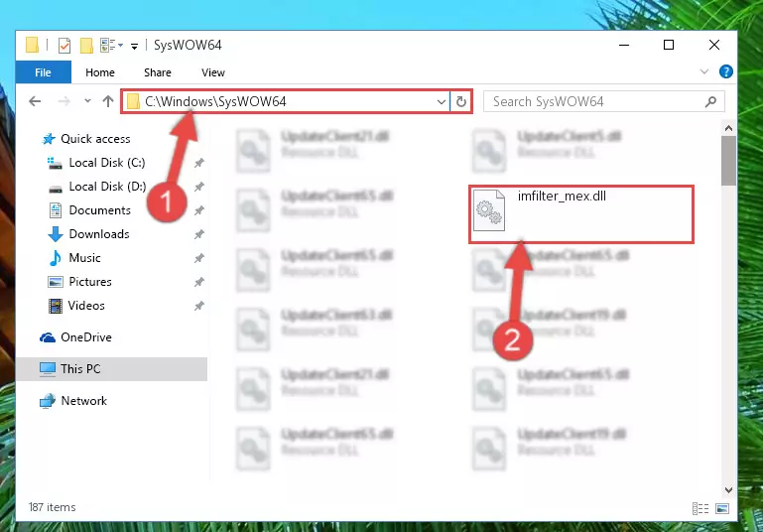
Task: Select the imfilter_mex.dll file name
Action: pyautogui.click(x=562, y=197)
